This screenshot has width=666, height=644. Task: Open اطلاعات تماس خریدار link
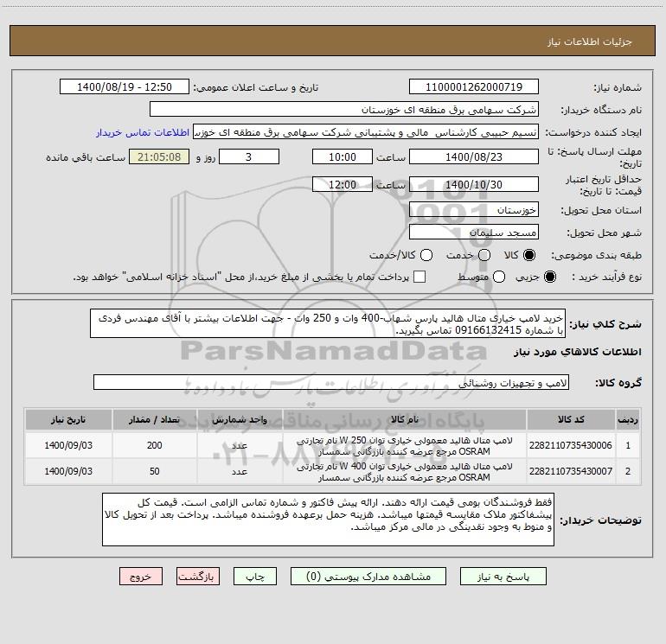143,132
